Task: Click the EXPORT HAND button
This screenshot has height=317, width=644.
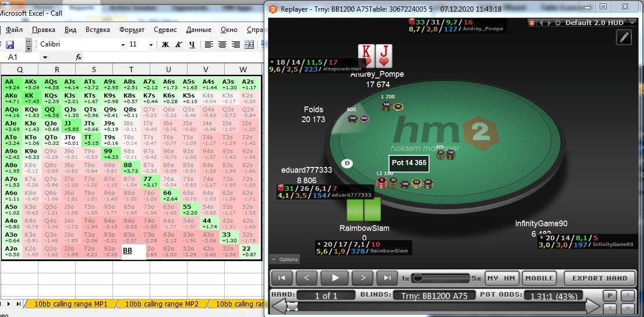Action: [x=600, y=278]
